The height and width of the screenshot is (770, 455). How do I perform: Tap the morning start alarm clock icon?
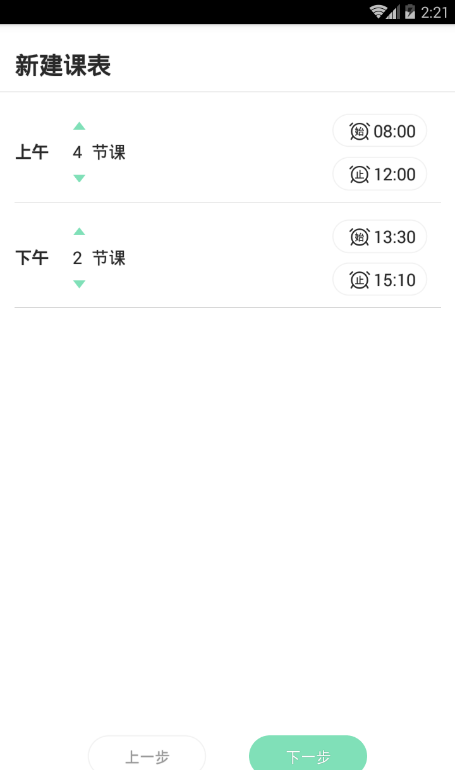click(359, 131)
